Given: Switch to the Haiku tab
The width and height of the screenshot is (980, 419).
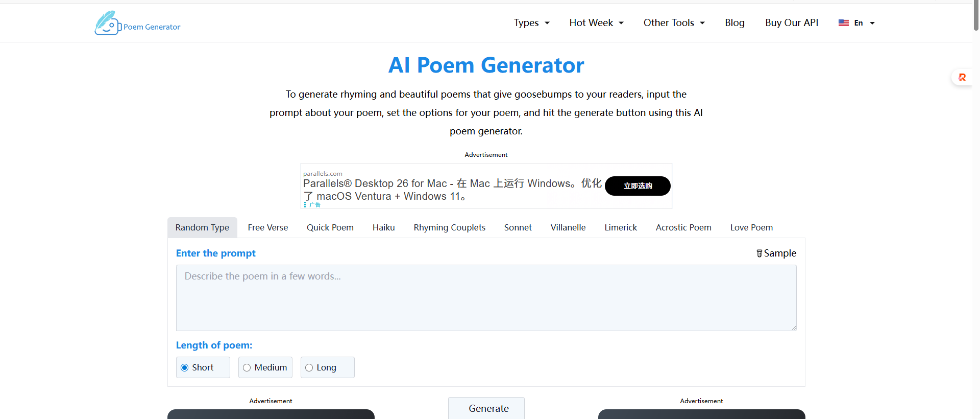Looking at the screenshot, I should point(383,227).
